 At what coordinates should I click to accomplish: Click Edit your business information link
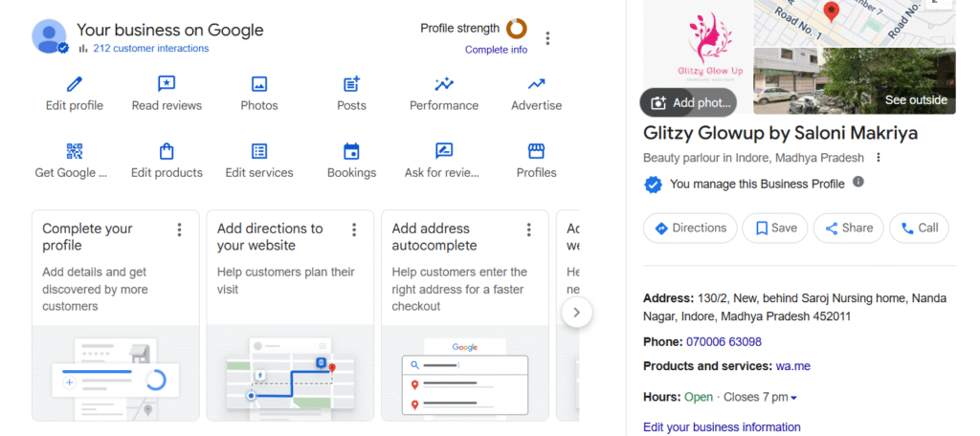(x=722, y=427)
